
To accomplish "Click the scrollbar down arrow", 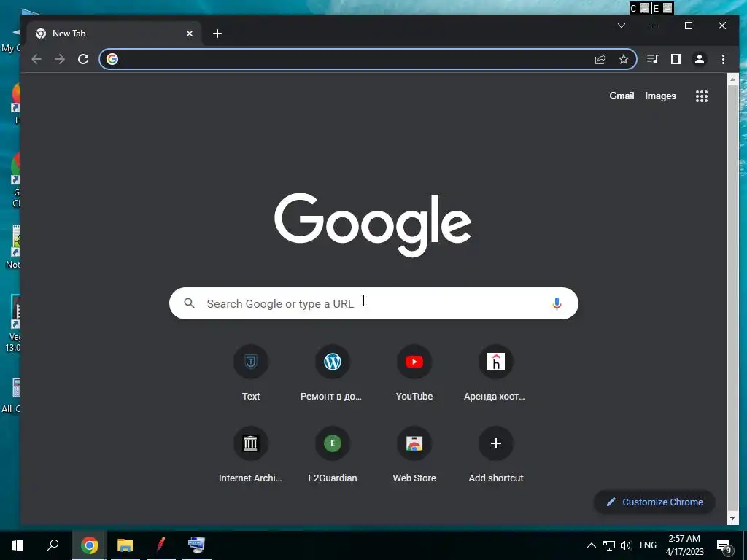I will (732, 518).
